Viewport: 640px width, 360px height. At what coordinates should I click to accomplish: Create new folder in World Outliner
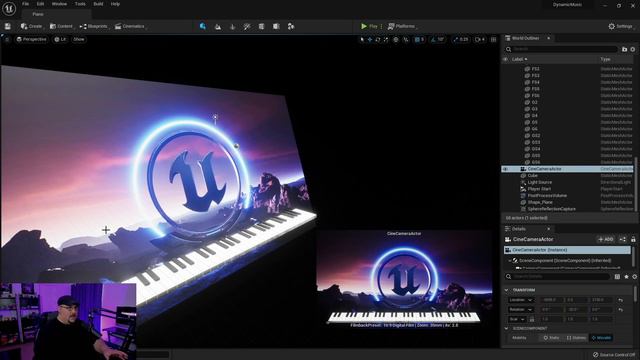pyautogui.click(x=624, y=49)
